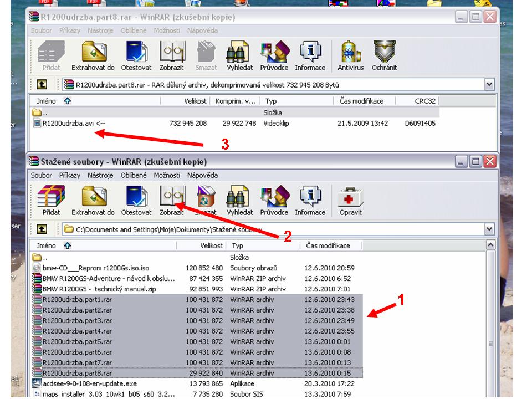This screenshot has width=532, height=399.
Task: Open Nápověda menu in the Stažené soubory window
Action: click(x=203, y=176)
